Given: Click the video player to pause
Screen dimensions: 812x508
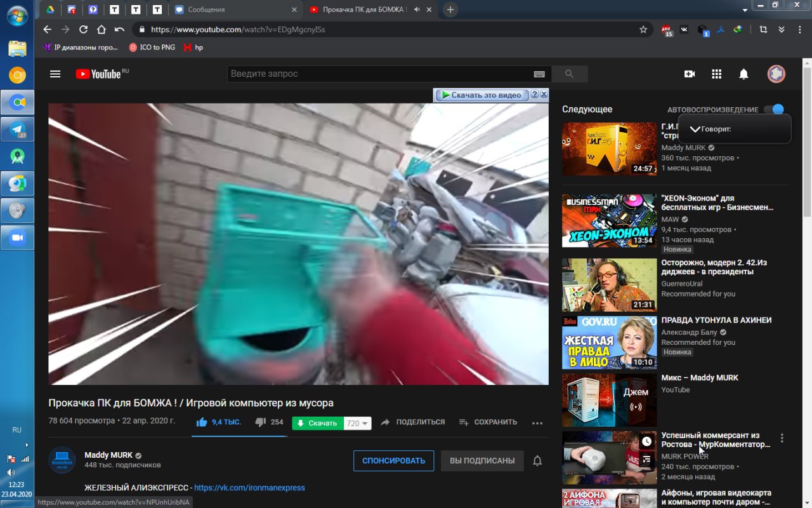Looking at the screenshot, I should pos(298,244).
